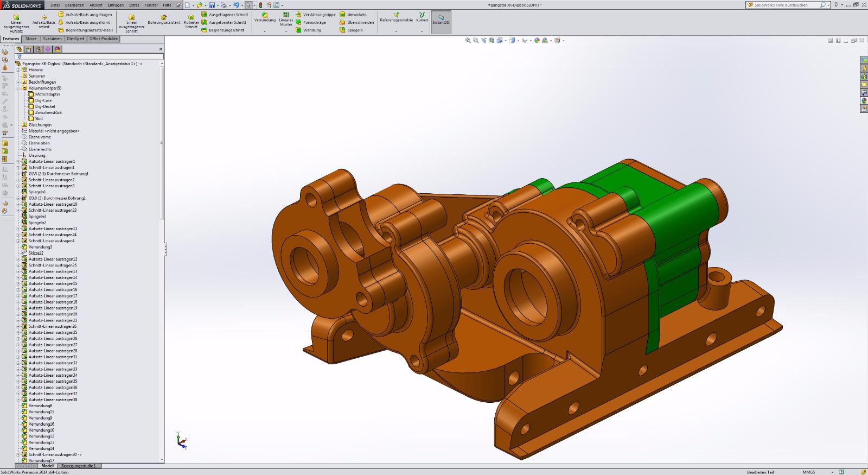868x475 pixels.
Task: Click the Print icon
Action: [224, 5]
